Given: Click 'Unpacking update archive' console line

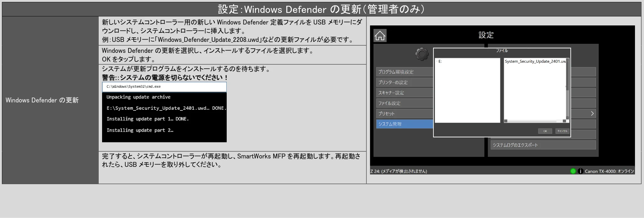Looking at the screenshot, I should (138, 97).
